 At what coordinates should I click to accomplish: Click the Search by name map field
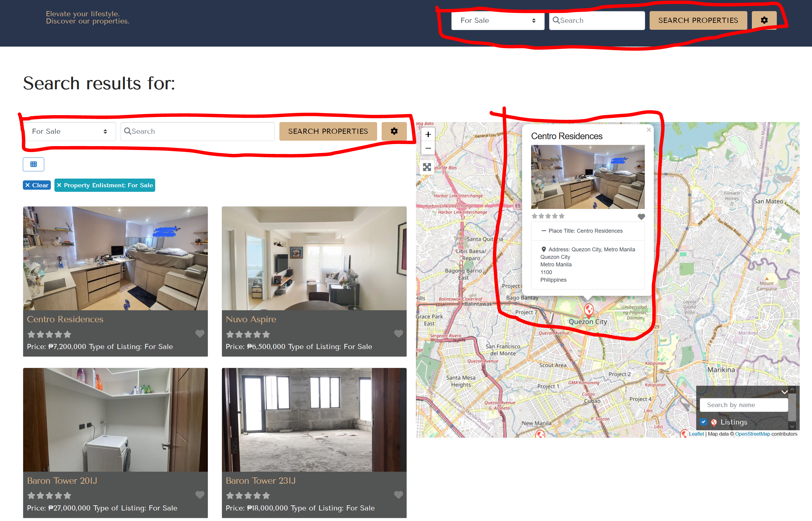click(x=744, y=405)
